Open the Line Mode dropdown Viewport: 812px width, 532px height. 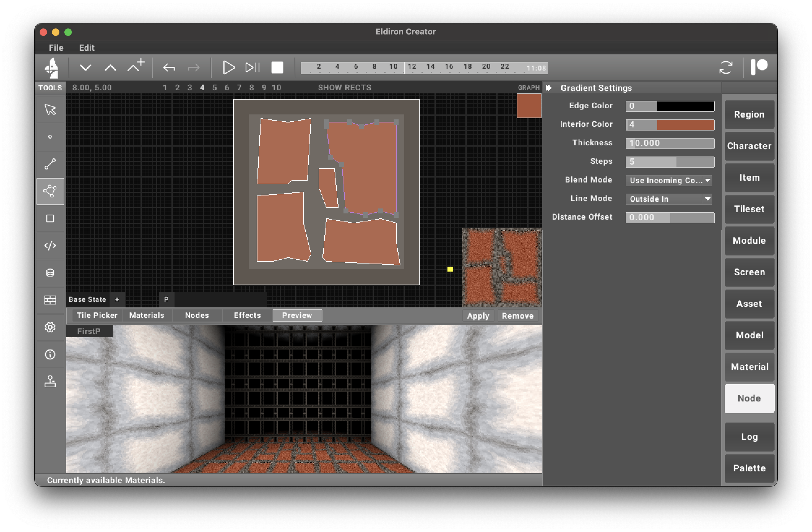669,199
